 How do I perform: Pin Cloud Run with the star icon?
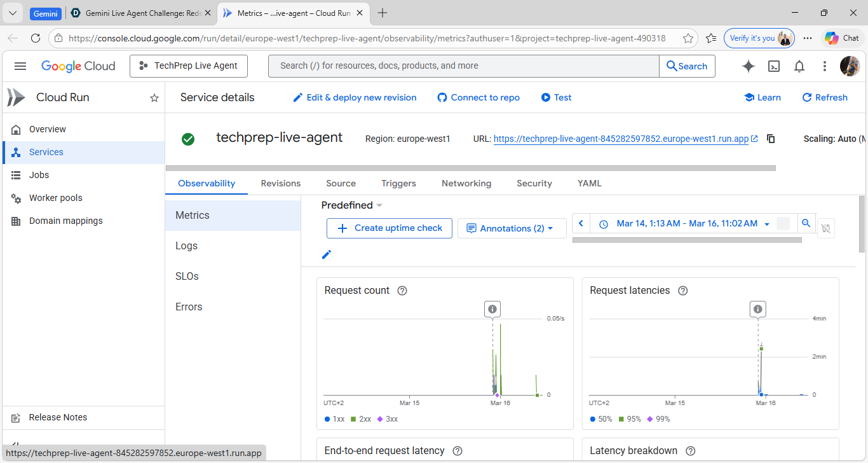click(x=154, y=98)
